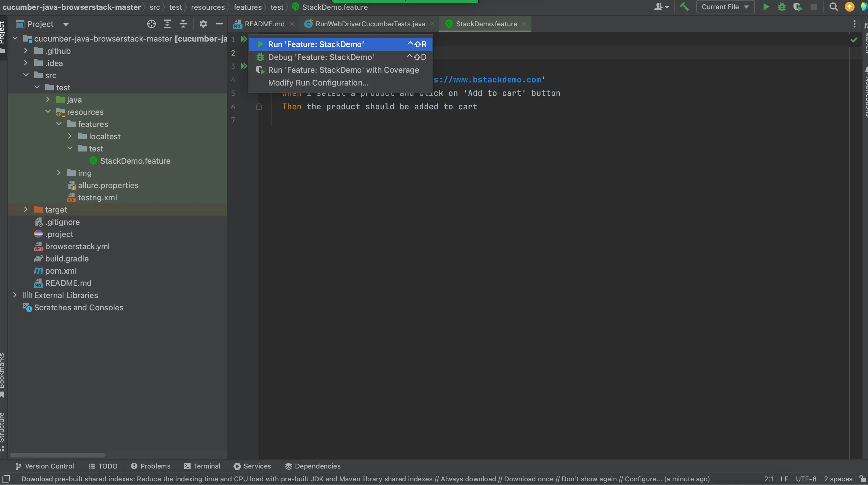This screenshot has height=485, width=868.
Task: Open the Terminal tool window
Action: 202,466
